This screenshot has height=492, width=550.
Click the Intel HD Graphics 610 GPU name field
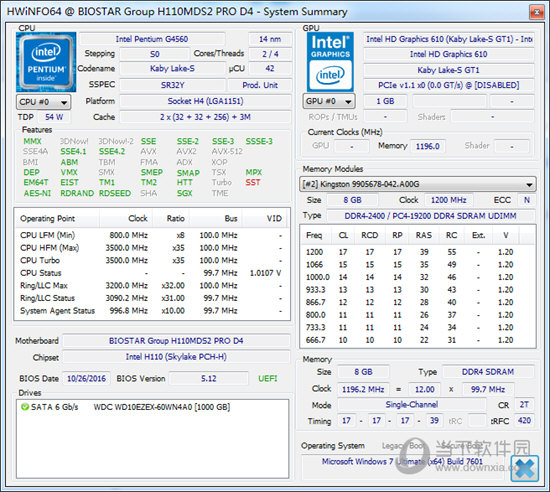[x=449, y=54]
